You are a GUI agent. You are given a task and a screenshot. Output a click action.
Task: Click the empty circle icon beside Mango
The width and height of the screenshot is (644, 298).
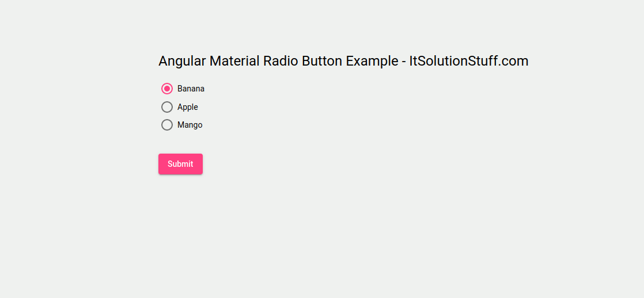click(167, 125)
